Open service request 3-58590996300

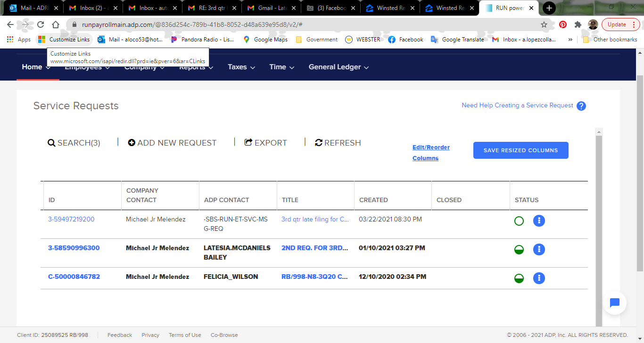click(74, 248)
